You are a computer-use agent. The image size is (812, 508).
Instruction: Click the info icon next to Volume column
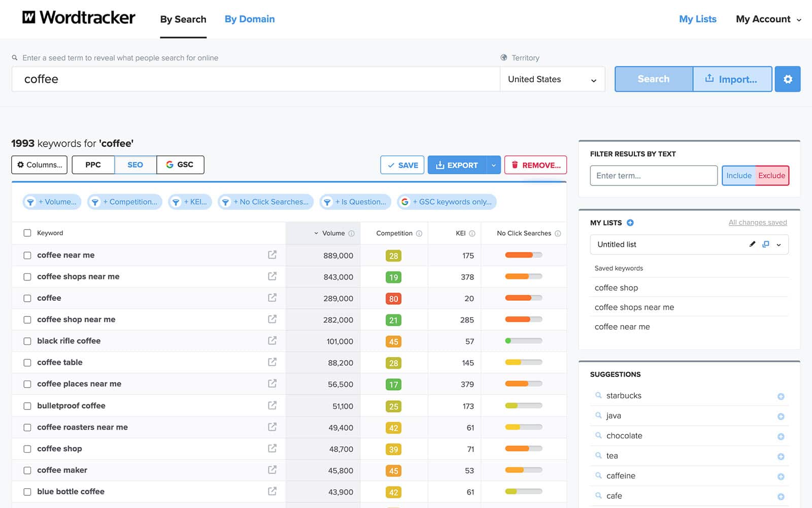(351, 233)
